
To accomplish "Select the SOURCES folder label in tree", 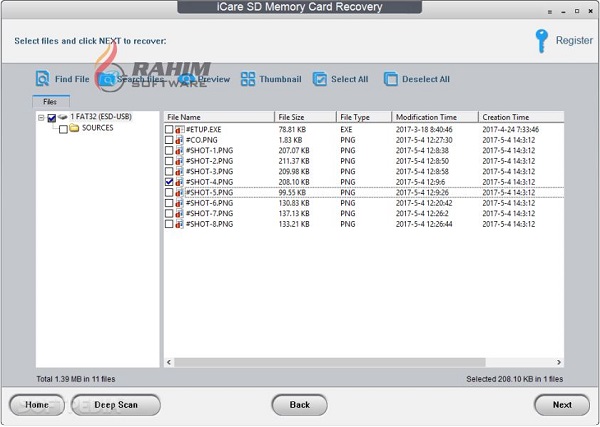I will (98, 128).
